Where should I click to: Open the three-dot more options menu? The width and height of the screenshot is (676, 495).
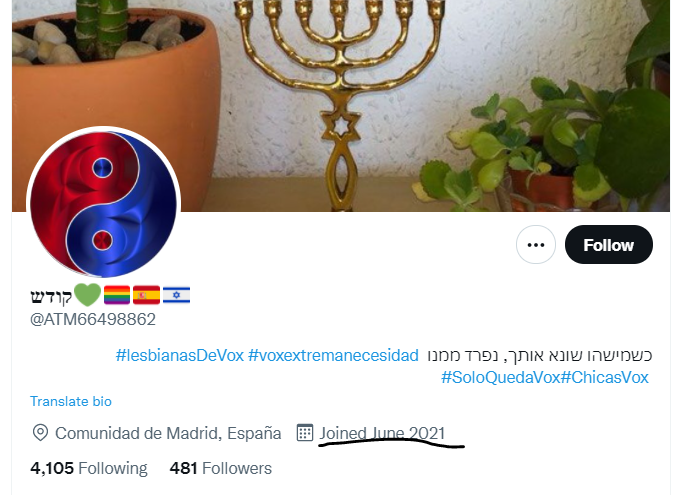tap(536, 244)
